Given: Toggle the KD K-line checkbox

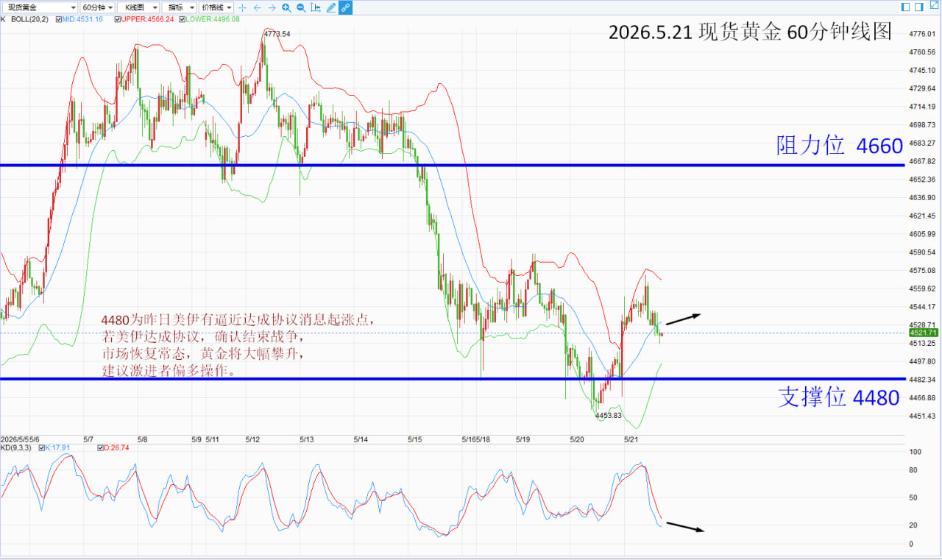Looking at the screenshot, I should coord(41,447).
